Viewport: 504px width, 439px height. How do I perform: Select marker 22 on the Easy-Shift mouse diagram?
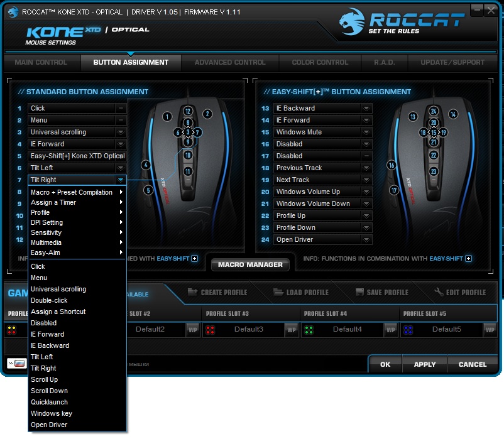tap(434, 155)
